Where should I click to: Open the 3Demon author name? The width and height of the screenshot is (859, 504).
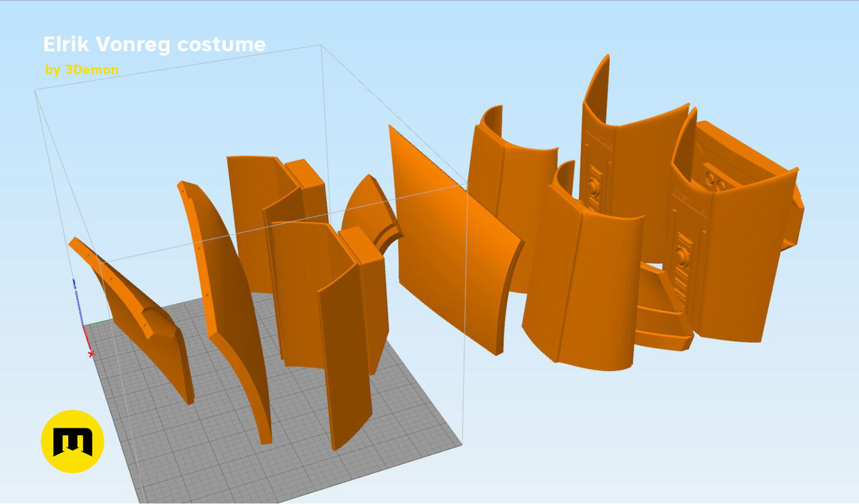coord(92,70)
